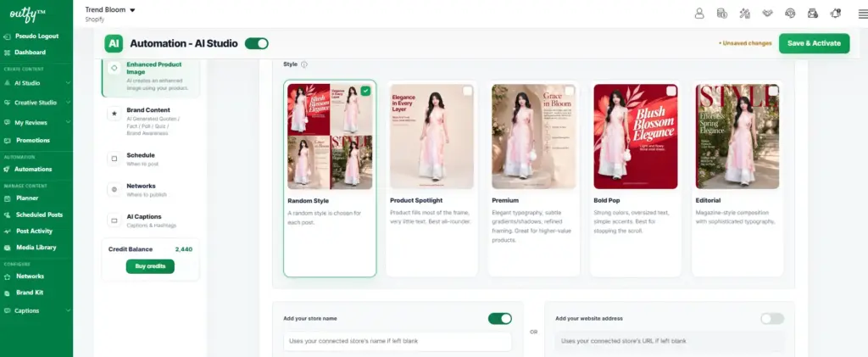Click the Brand Content star icon

114,114
